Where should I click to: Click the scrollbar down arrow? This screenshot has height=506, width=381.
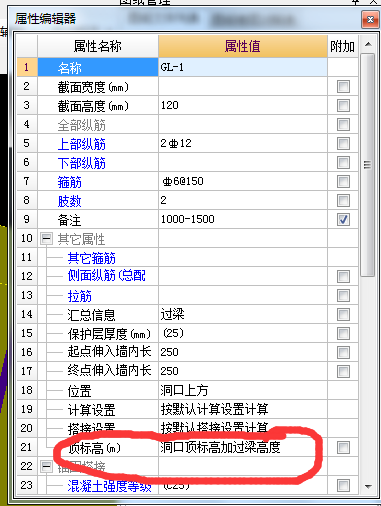tap(368, 486)
